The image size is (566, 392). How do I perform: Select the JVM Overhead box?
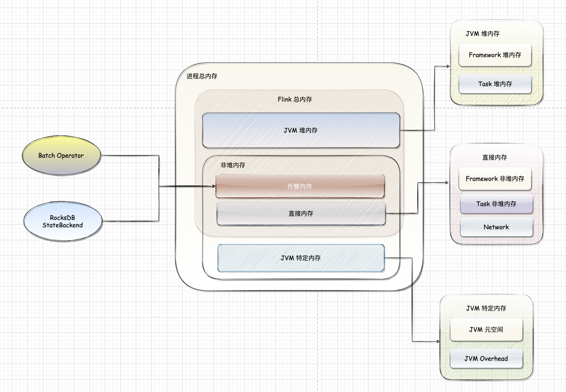486,358
